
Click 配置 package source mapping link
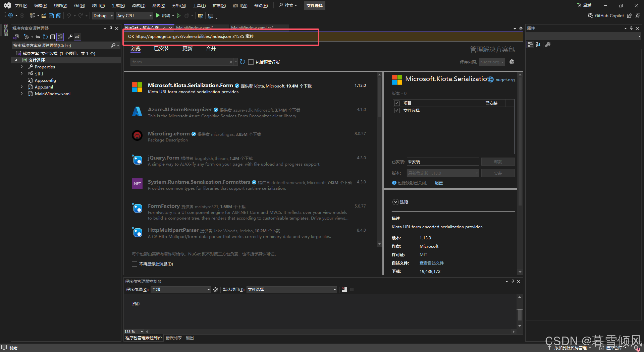click(x=439, y=183)
